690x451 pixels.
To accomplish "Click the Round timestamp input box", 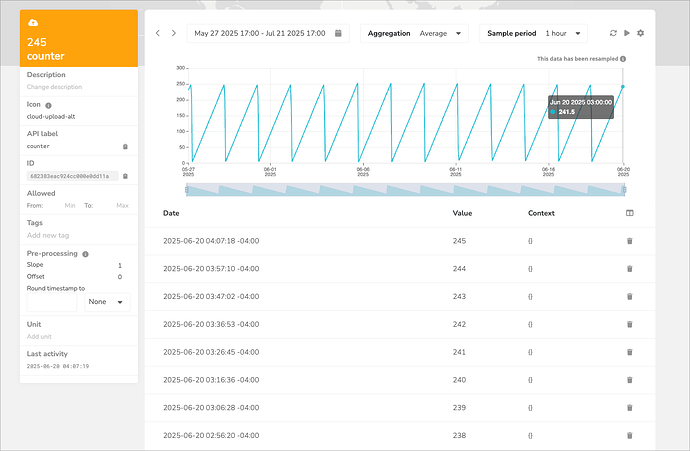I will [x=51, y=302].
